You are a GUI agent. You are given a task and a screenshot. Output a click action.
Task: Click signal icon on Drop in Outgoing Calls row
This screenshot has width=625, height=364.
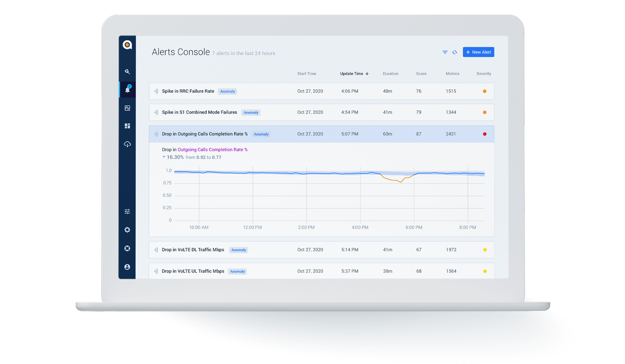pos(156,134)
